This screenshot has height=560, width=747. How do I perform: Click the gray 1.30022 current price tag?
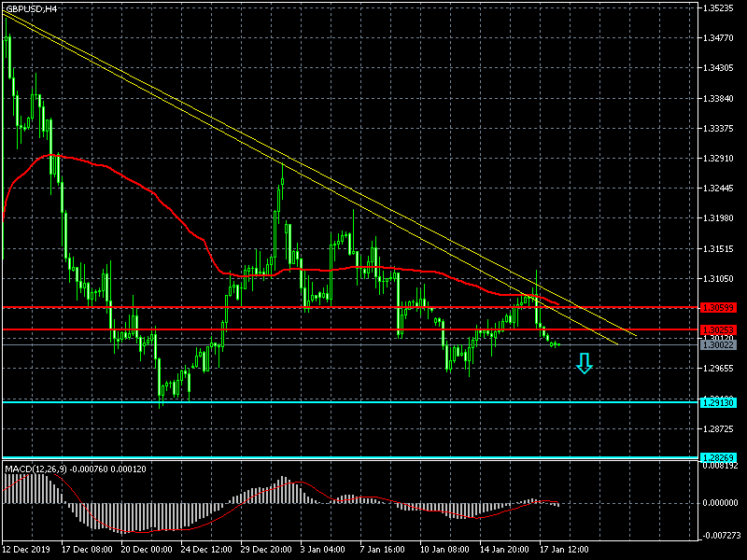(x=719, y=344)
